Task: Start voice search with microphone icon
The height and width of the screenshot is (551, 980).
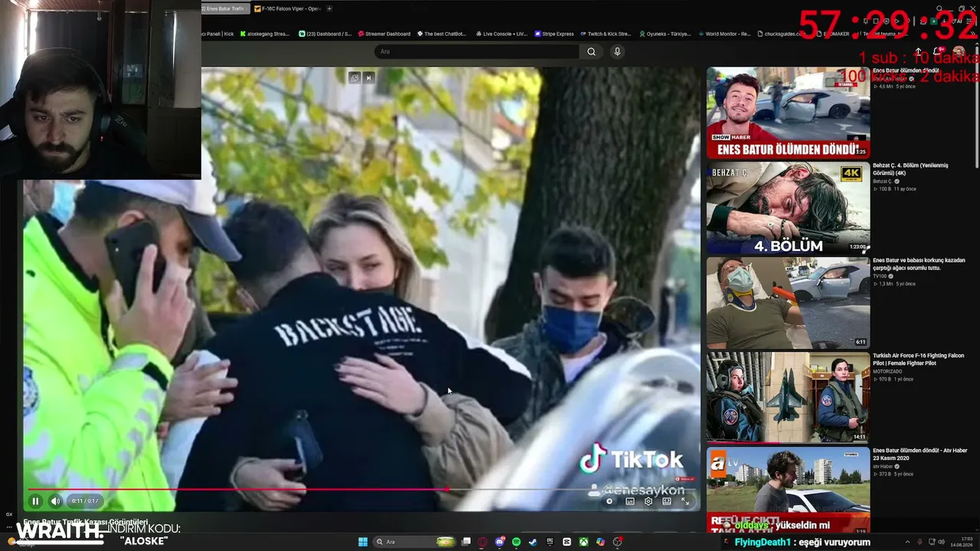Action: click(x=617, y=51)
